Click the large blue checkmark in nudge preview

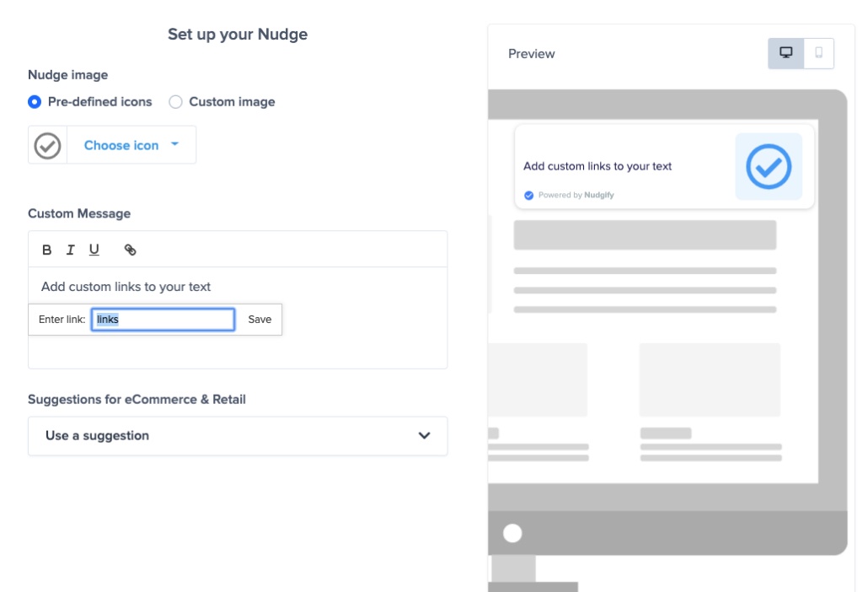(769, 166)
